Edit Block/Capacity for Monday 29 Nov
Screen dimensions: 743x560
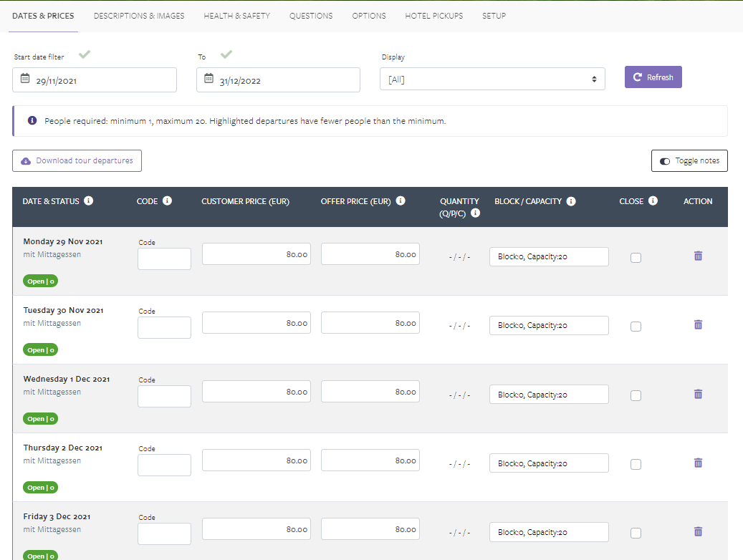(x=549, y=256)
